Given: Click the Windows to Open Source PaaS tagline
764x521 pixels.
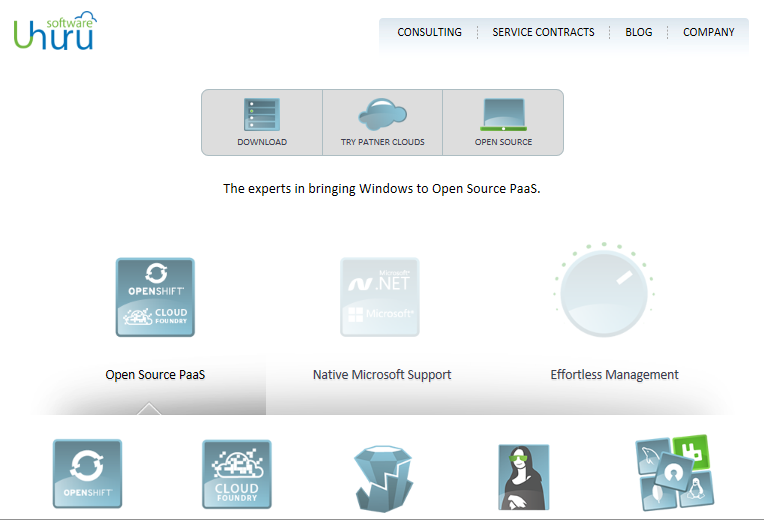Looking at the screenshot, I should (x=382, y=189).
